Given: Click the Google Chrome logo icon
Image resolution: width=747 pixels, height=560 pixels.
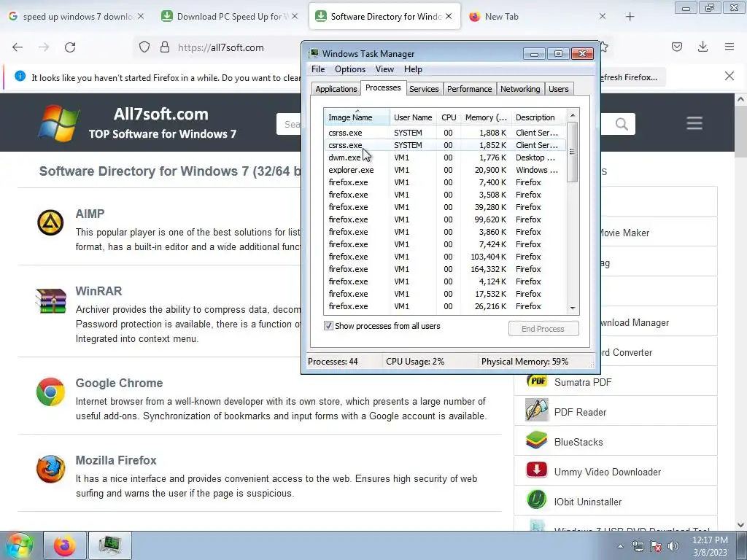Looking at the screenshot, I should pos(50,392).
